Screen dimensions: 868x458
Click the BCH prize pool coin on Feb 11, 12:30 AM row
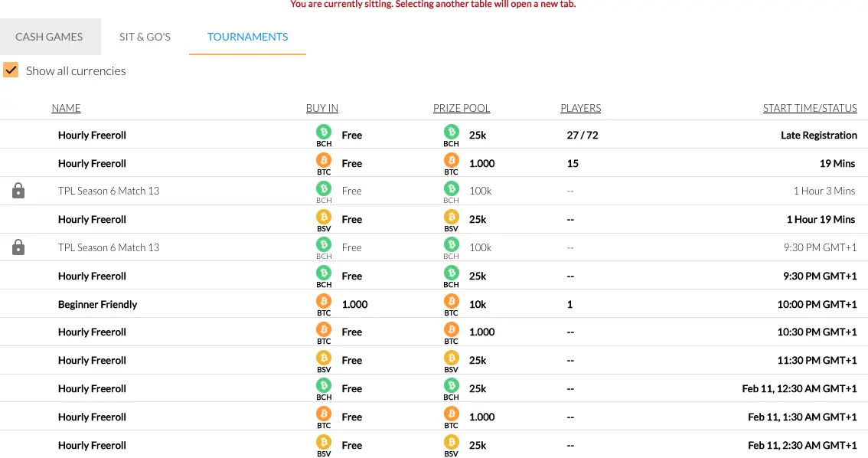[x=451, y=385]
